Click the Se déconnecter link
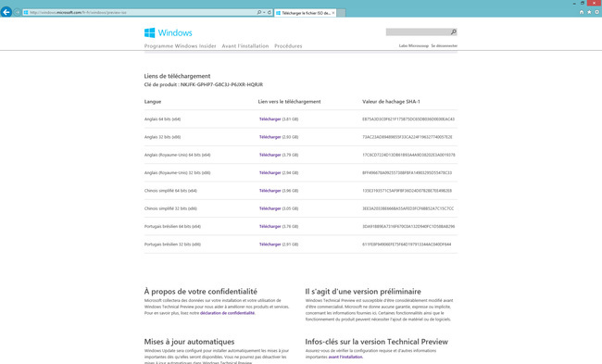Viewport: 602px width, 364px height. (444, 45)
